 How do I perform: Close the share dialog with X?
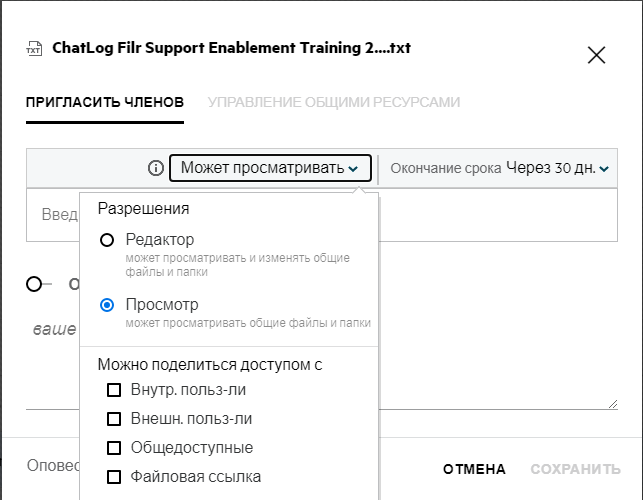tap(596, 55)
